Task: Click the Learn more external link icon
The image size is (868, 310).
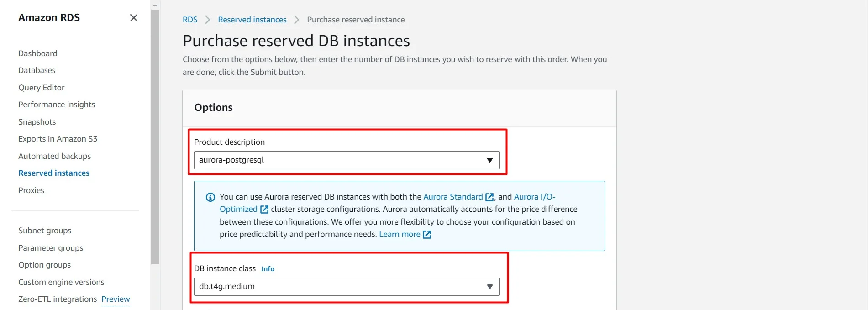Action: coord(427,235)
